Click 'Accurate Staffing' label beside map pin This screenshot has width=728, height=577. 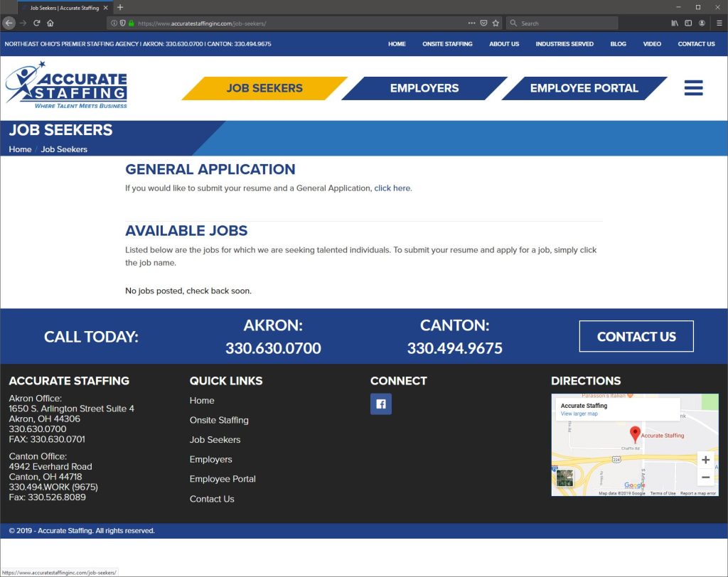(x=663, y=436)
